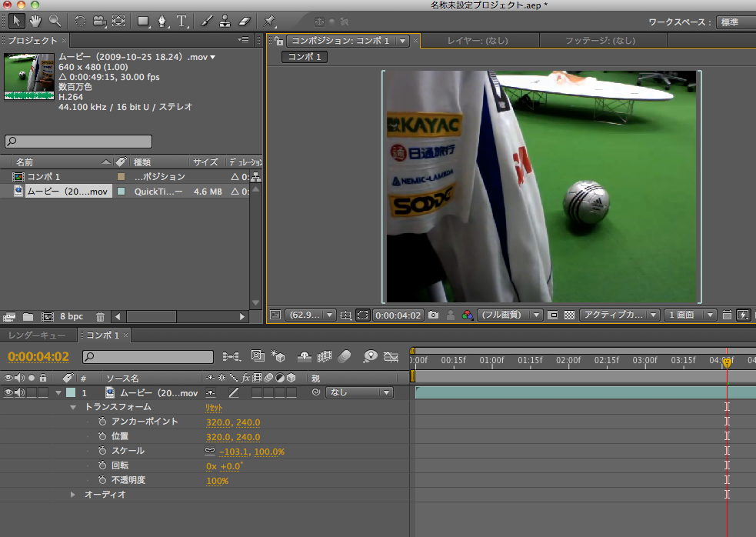Image resolution: width=756 pixels, height=537 pixels.
Task: Select the Pen tool
Action: tap(162, 22)
